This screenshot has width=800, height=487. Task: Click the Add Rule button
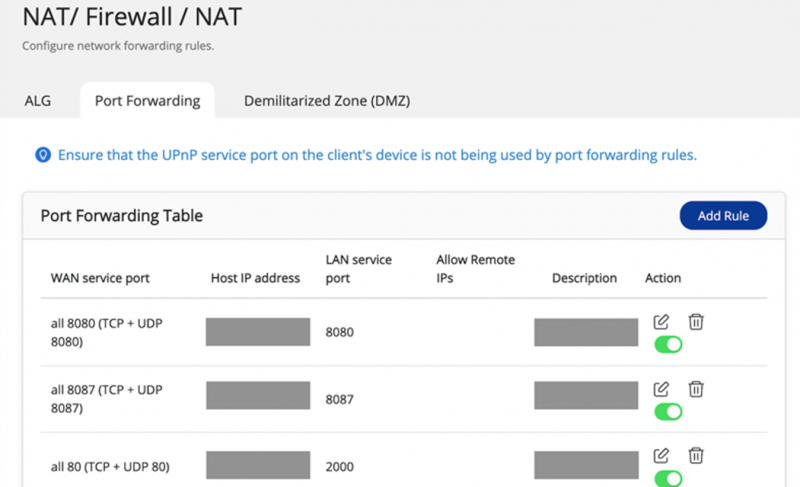click(723, 215)
